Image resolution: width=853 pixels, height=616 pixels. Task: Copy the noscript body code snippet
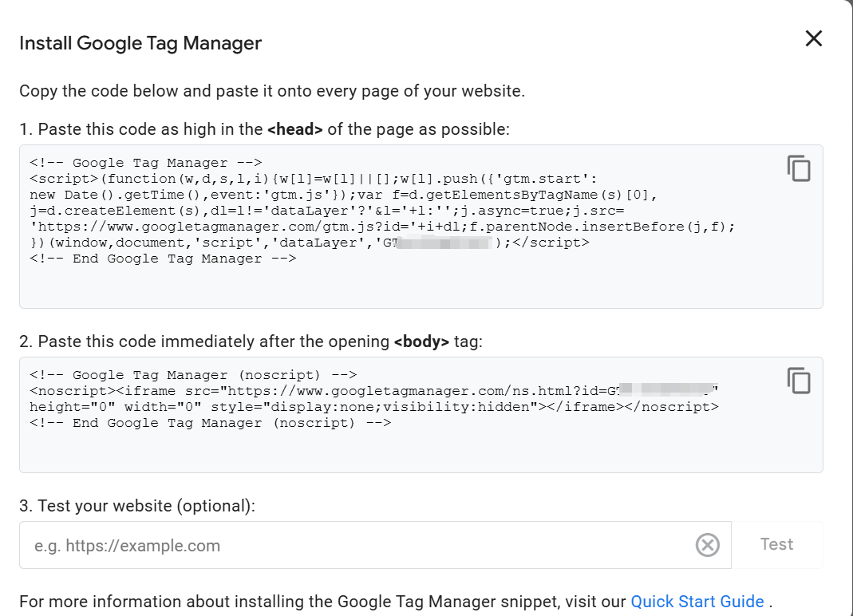[799, 381]
